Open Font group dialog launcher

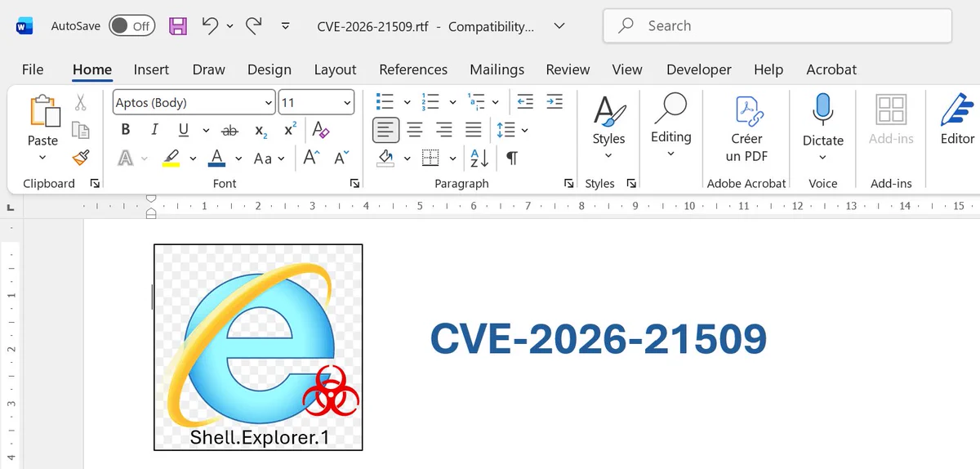(x=354, y=183)
